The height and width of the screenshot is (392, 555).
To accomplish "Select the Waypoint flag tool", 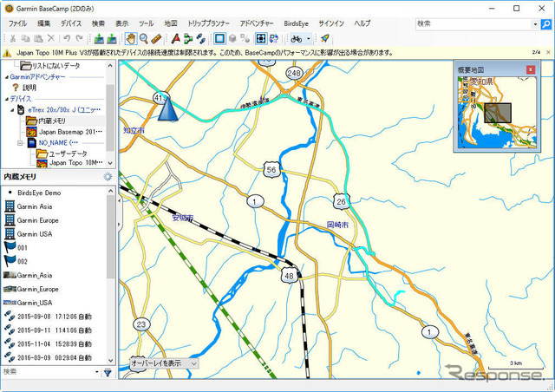I will [175, 38].
